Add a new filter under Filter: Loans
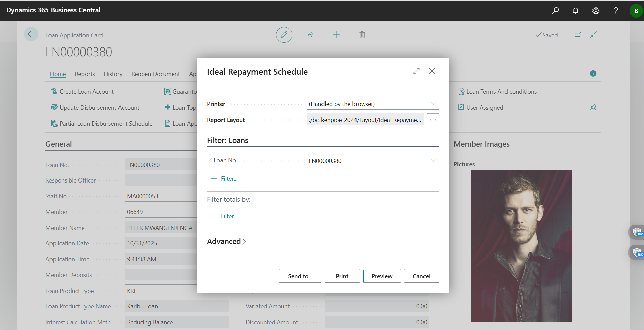 (224, 178)
